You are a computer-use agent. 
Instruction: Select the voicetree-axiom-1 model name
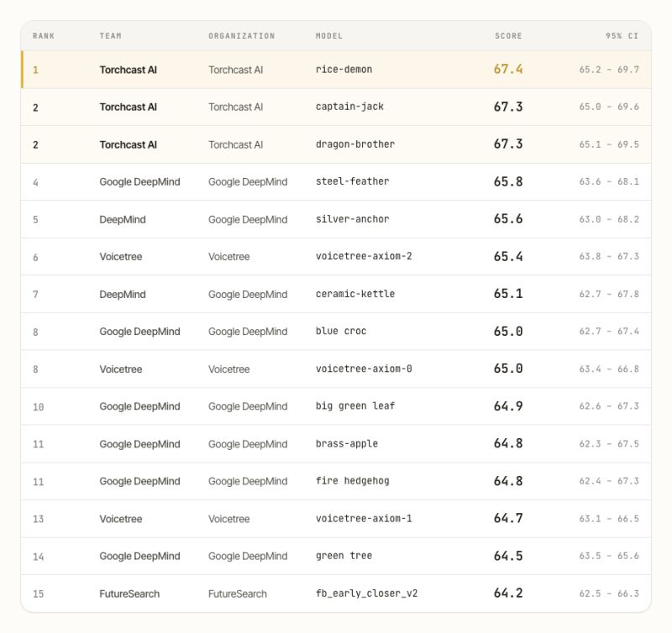[x=364, y=518]
